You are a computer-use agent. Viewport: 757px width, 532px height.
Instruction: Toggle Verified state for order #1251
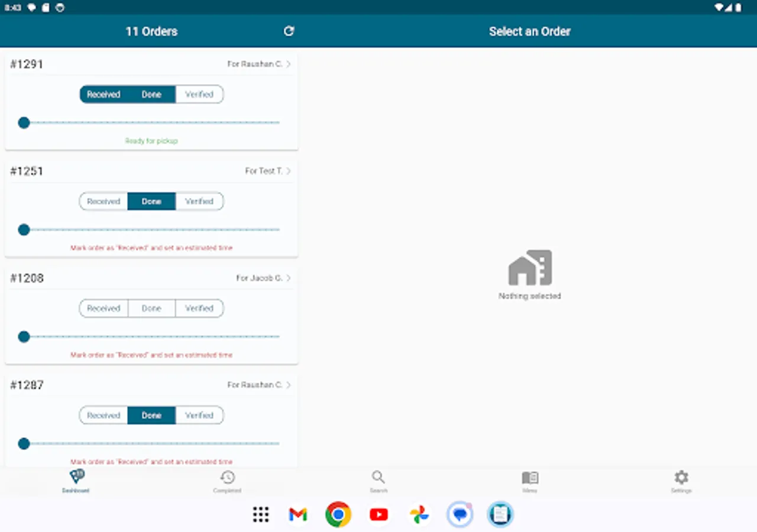point(200,201)
